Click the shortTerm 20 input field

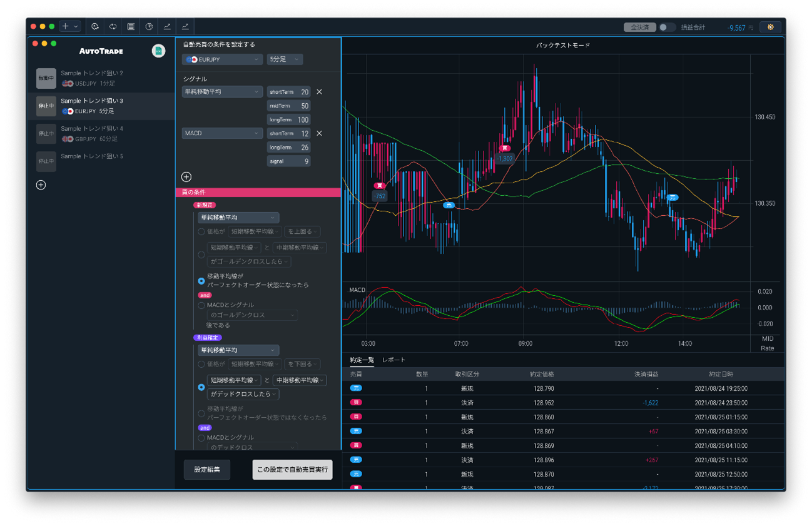[289, 92]
